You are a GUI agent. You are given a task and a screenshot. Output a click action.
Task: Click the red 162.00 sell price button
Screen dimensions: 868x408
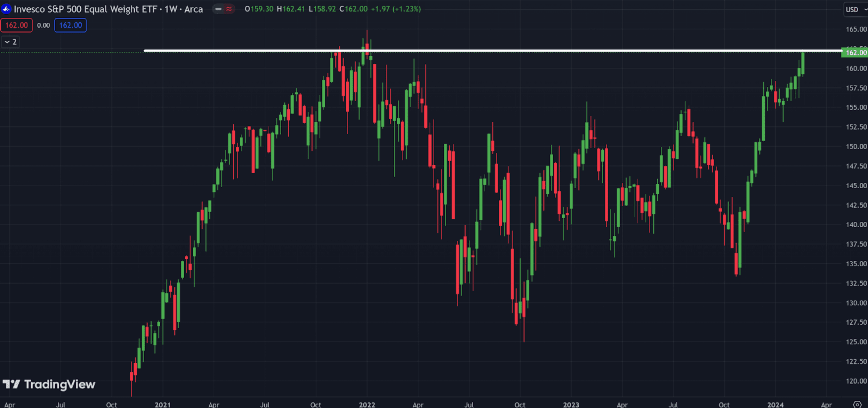(x=16, y=25)
